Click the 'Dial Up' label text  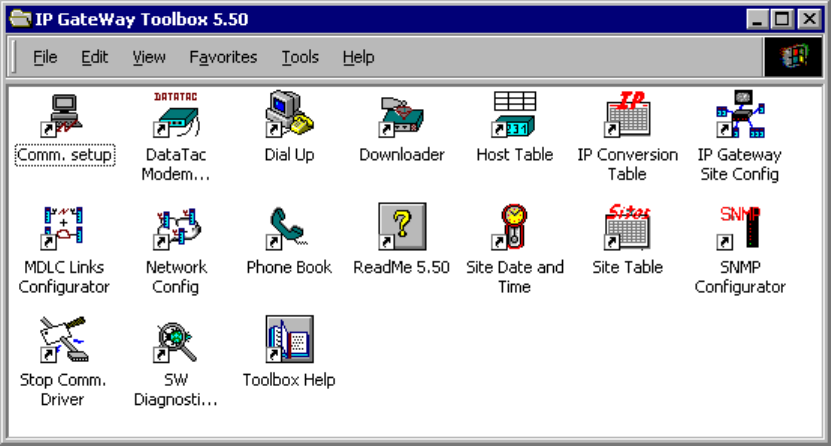click(289, 155)
